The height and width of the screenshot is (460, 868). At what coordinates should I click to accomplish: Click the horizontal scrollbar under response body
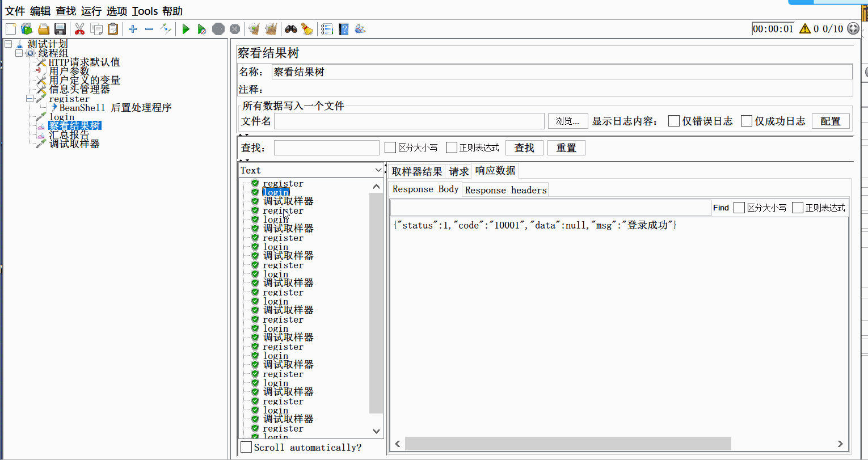coord(567,444)
